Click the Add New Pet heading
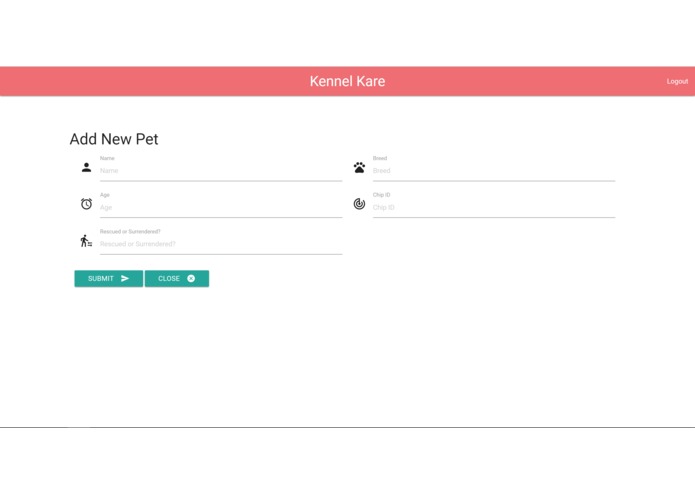The width and height of the screenshot is (695, 494). point(114,139)
